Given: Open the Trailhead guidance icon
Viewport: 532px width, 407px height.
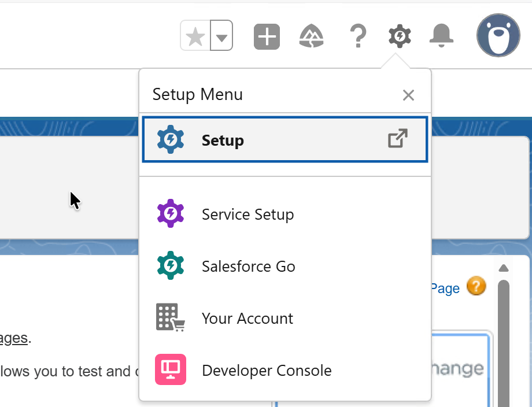Looking at the screenshot, I should pyautogui.click(x=311, y=37).
